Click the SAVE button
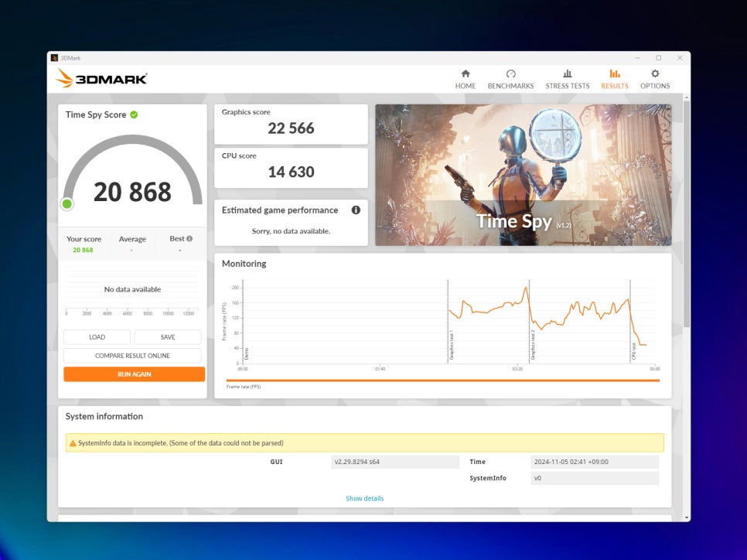Screen dimensions: 747x560 coord(168,337)
